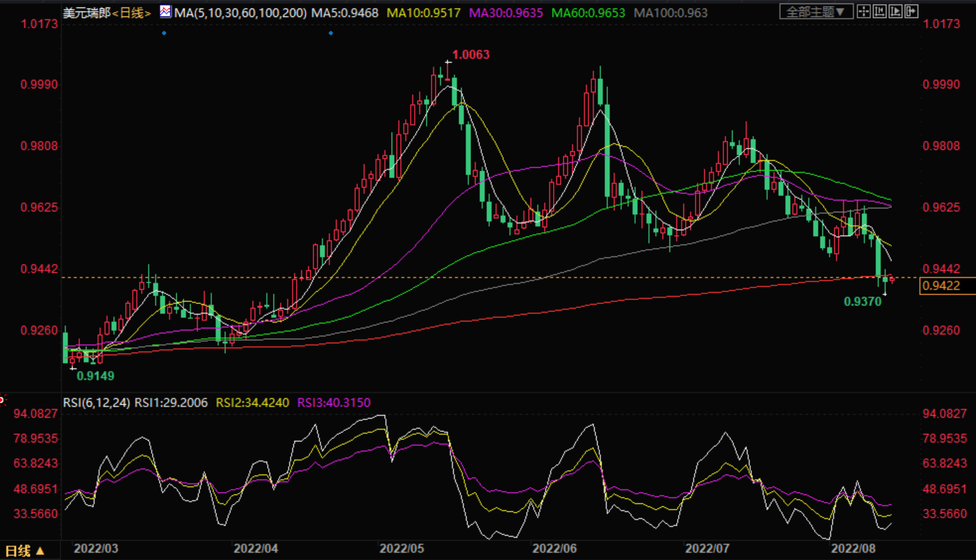The height and width of the screenshot is (560, 976).
Task: Click the MA indicator chart icon
Action: [165, 12]
